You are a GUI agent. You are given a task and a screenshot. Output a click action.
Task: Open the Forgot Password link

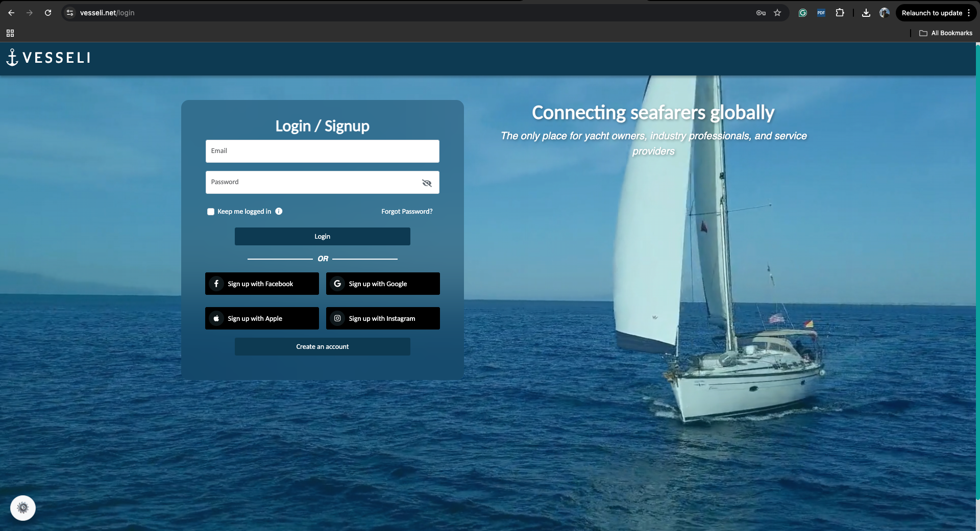pyautogui.click(x=406, y=211)
